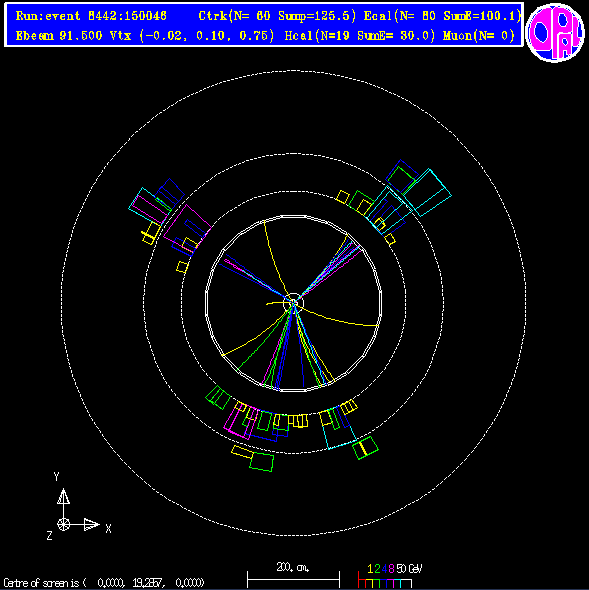Click the magenta 8 GeV legend label

tap(391, 568)
